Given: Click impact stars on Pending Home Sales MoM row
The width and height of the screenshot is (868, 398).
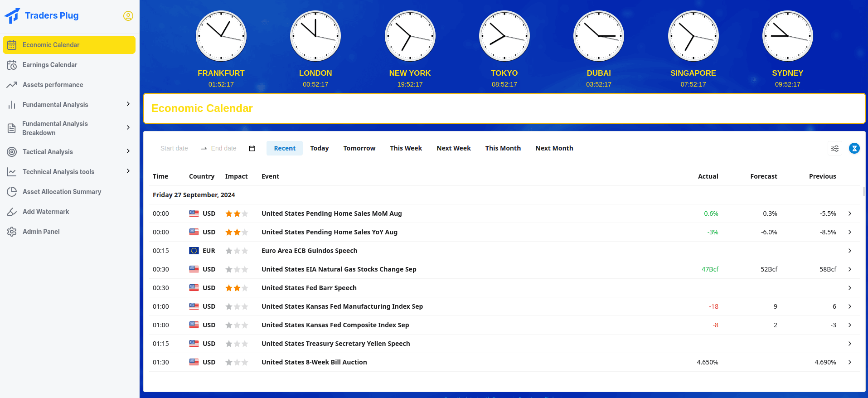Looking at the screenshot, I should [x=237, y=214].
